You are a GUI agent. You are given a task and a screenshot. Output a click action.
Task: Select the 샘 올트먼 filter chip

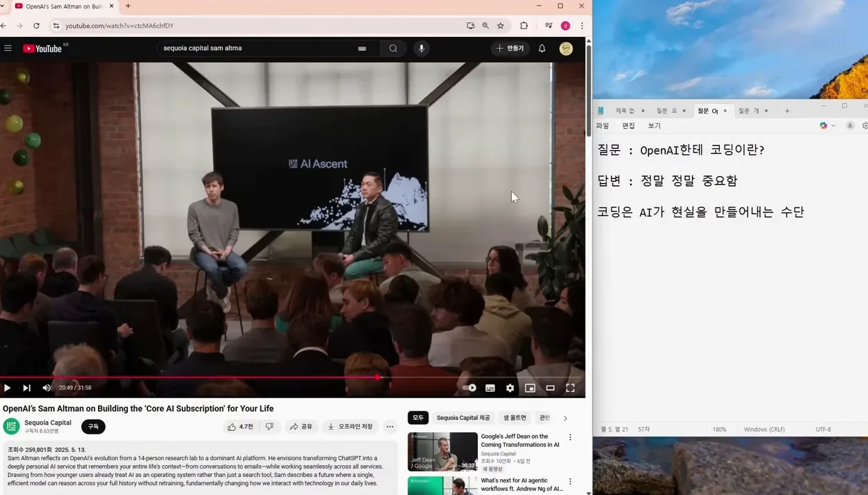(515, 418)
